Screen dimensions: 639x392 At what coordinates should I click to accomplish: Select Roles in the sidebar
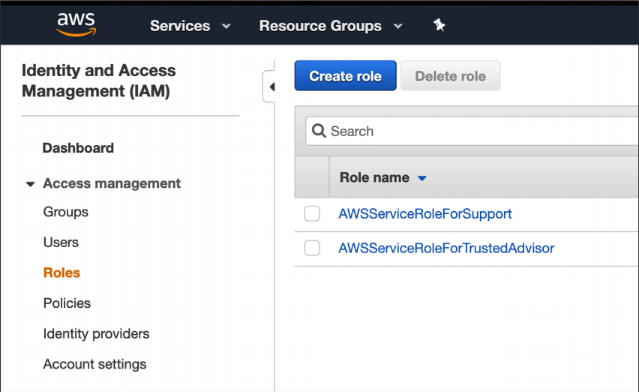click(62, 273)
